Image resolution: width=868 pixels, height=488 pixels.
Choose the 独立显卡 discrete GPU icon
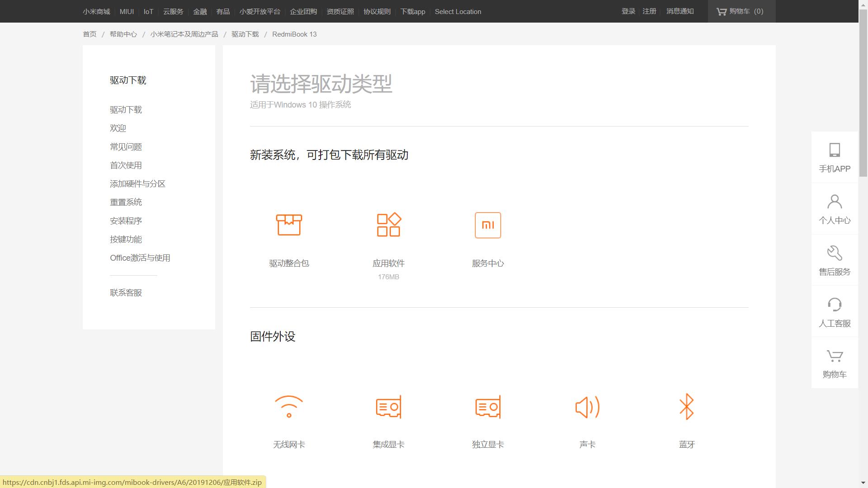[x=488, y=407]
